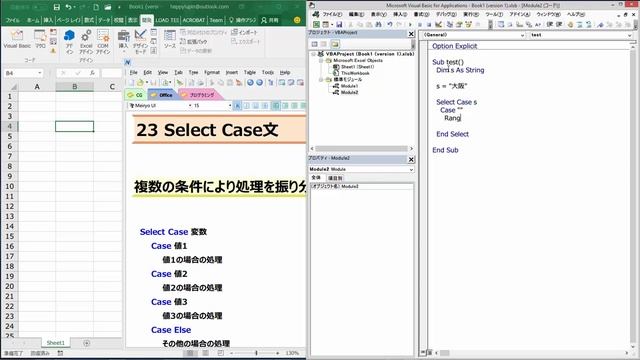Select ThisWorkbook in project tree
Image resolution: width=640 pixels, height=360 pixels.
[351, 73]
